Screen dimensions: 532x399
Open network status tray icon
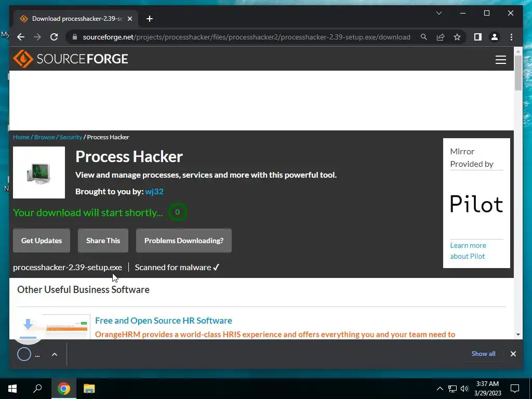(453, 389)
